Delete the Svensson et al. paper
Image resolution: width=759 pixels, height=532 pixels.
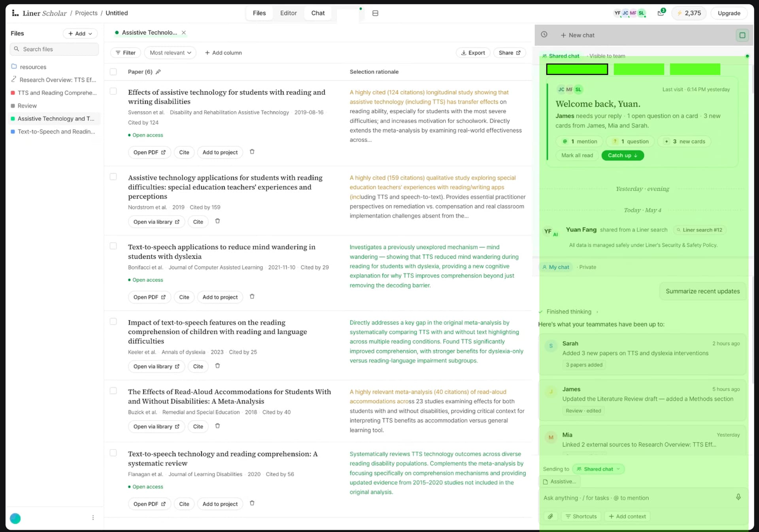click(x=252, y=152)
